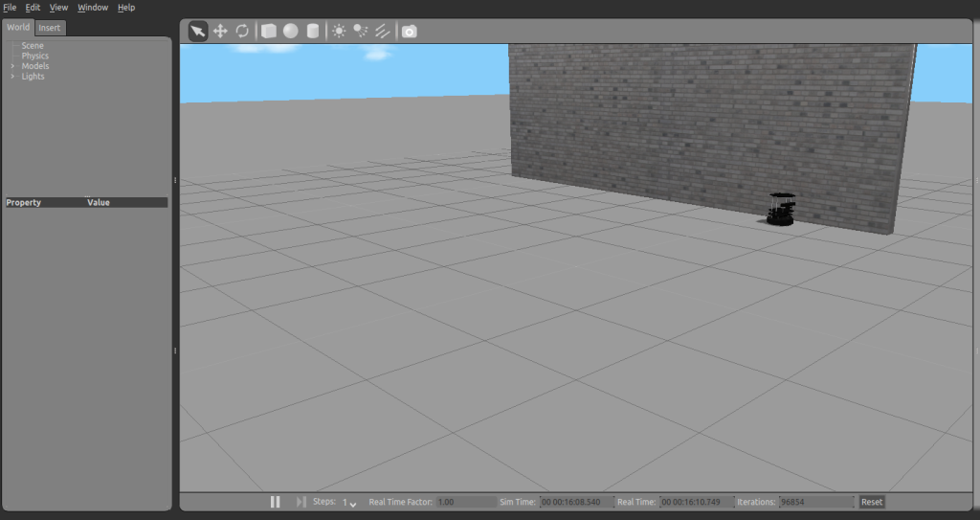Reset the simulation time
The width and height of the screenshot is (980, 520).
pos(871,502)
